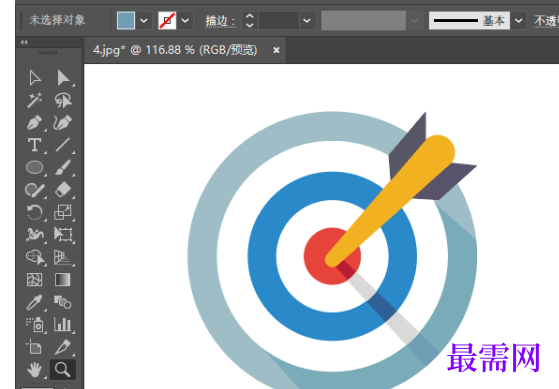
Task: Click the blue fill color swatch
Action: click(126, 20)
